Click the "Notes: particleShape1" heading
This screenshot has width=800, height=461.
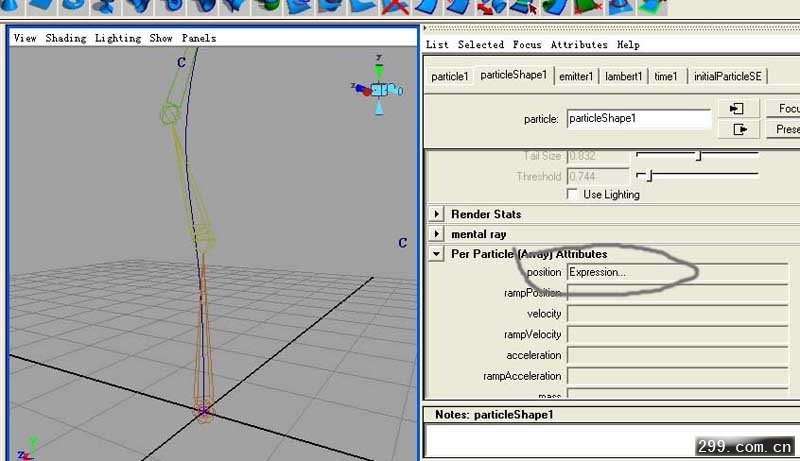coord(494,415)
